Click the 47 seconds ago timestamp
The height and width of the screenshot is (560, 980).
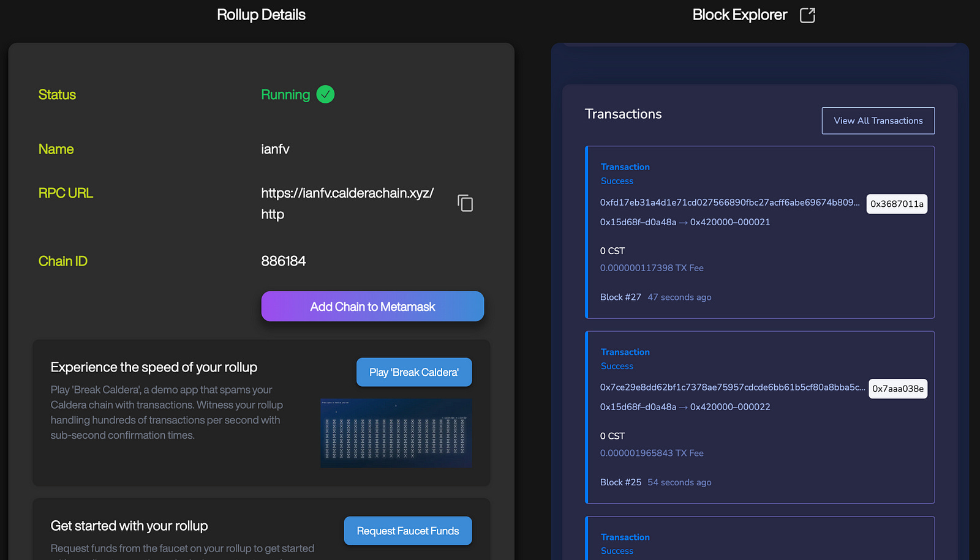click(x=679, y=297)
